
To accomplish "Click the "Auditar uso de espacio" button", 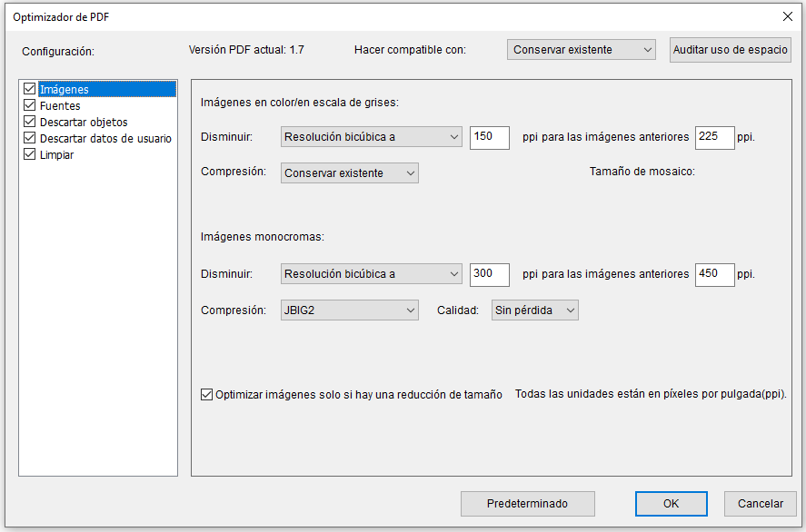I will click(730, 50).
